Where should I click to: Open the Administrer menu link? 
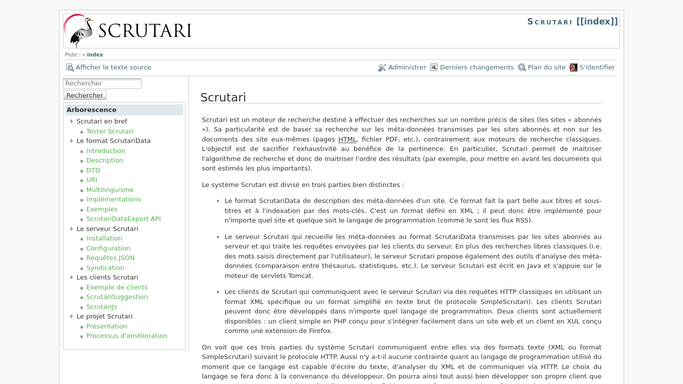pos(407,67)
